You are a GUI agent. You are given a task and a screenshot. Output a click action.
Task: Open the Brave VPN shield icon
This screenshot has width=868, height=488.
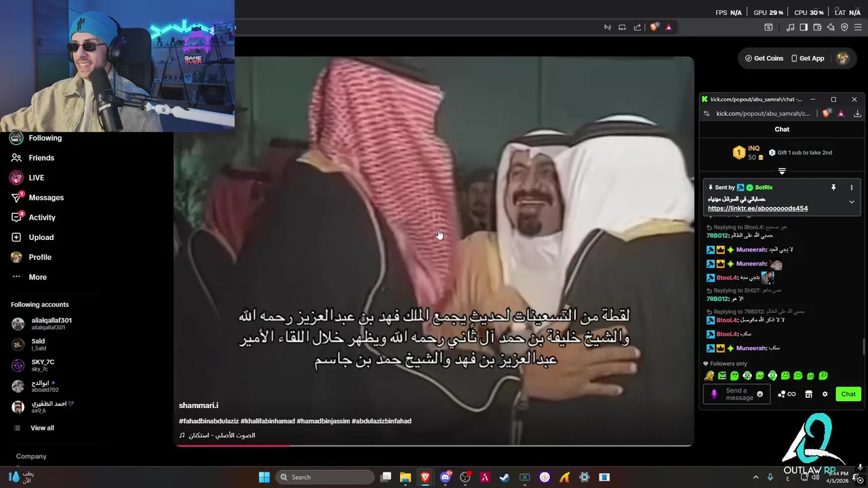coord(844,27)
